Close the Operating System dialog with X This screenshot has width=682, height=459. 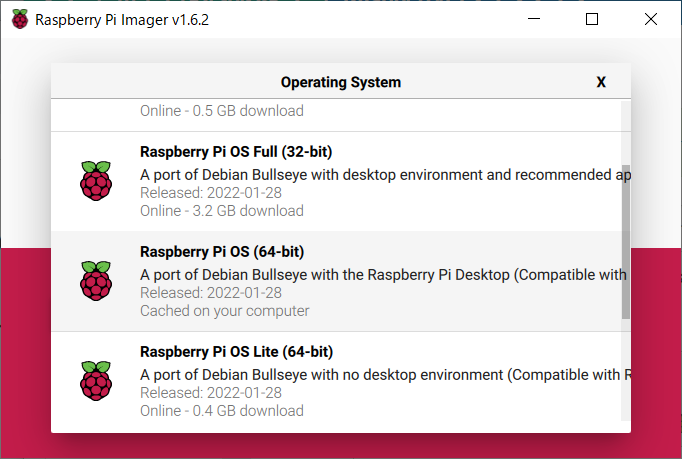(601, 82)
